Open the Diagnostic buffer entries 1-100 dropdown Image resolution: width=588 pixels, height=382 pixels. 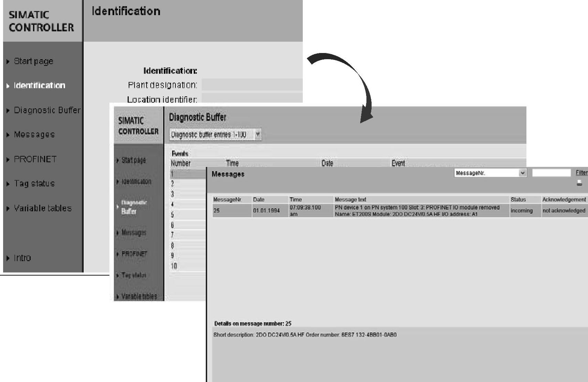[x=215, y=135]
